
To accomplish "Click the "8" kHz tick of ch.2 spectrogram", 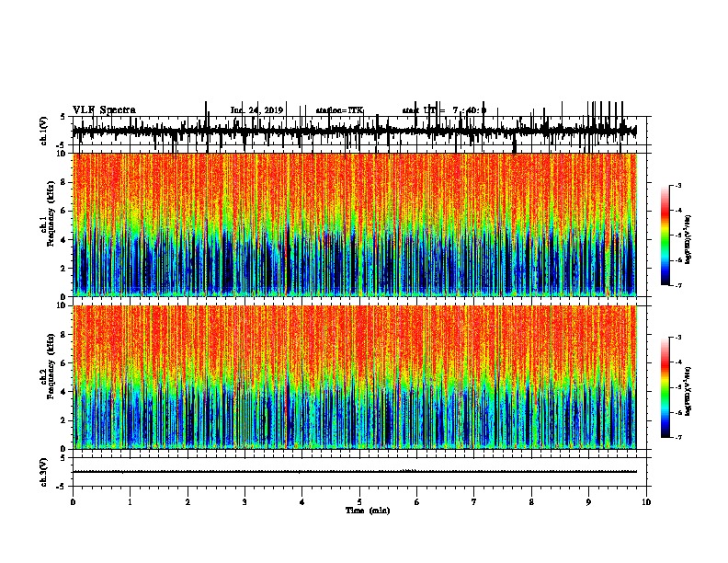I will [64, 334].
